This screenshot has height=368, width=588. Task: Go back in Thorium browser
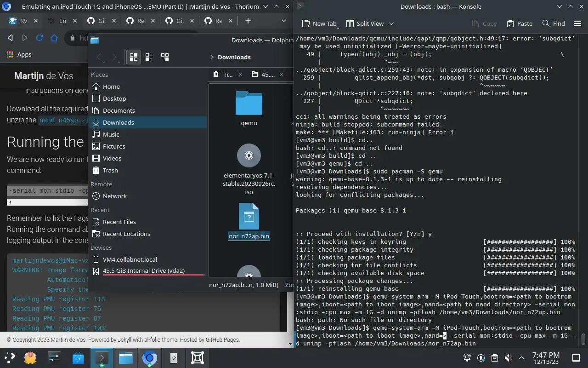(x=10, y=38)
